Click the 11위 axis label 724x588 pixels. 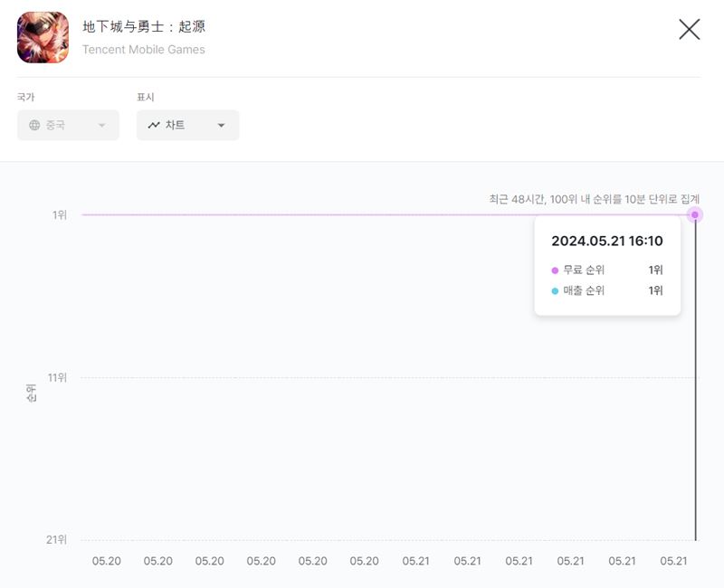(58, 377)
